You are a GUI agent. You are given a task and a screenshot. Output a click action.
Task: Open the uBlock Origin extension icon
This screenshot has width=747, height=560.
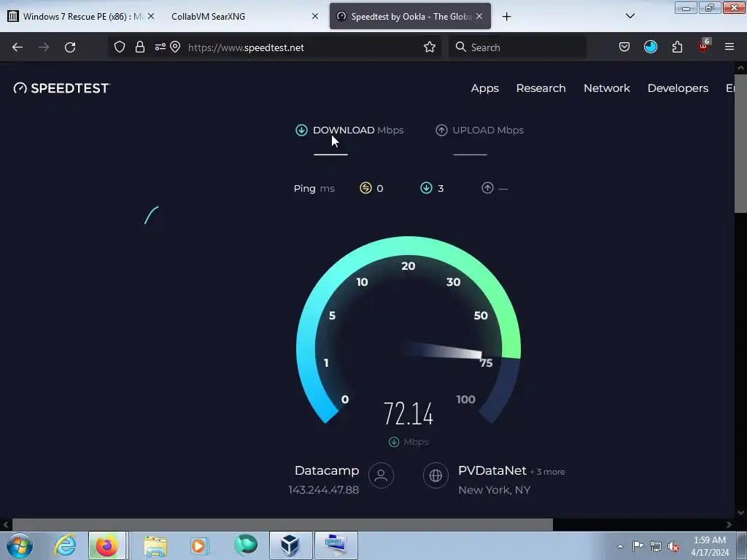(x=704, y=46)
